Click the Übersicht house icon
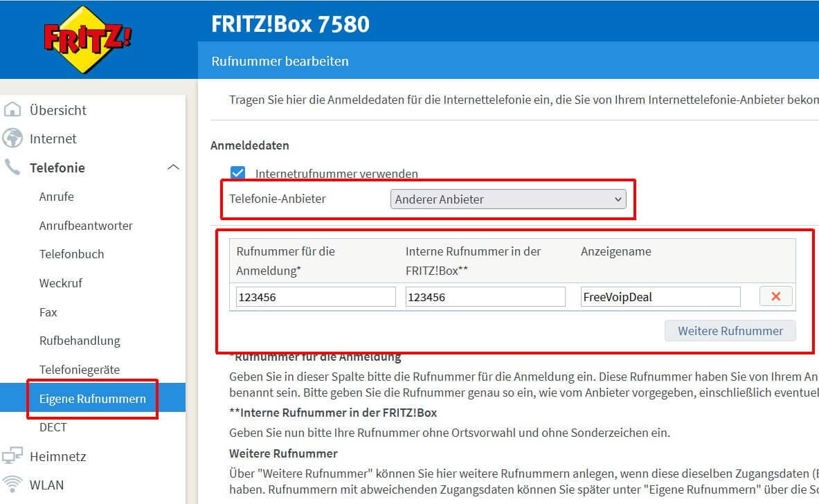The image size is (819, 504). click(x=12, y=109)
